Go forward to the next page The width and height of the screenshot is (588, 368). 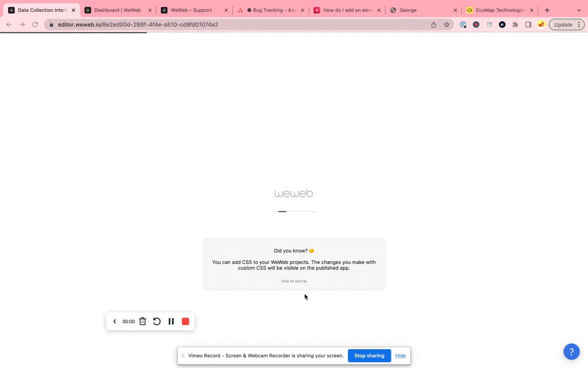[22, 25]
